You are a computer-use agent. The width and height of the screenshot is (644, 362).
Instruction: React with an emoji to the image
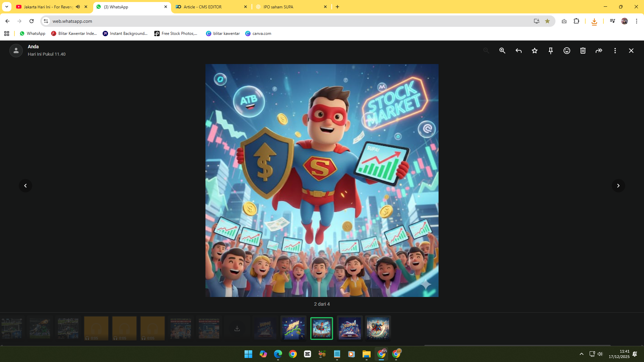click(x=567, y=51)
